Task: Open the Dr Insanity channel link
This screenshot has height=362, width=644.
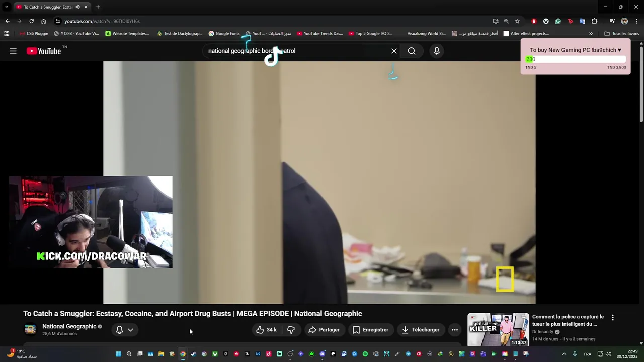Action: [543, 332]
